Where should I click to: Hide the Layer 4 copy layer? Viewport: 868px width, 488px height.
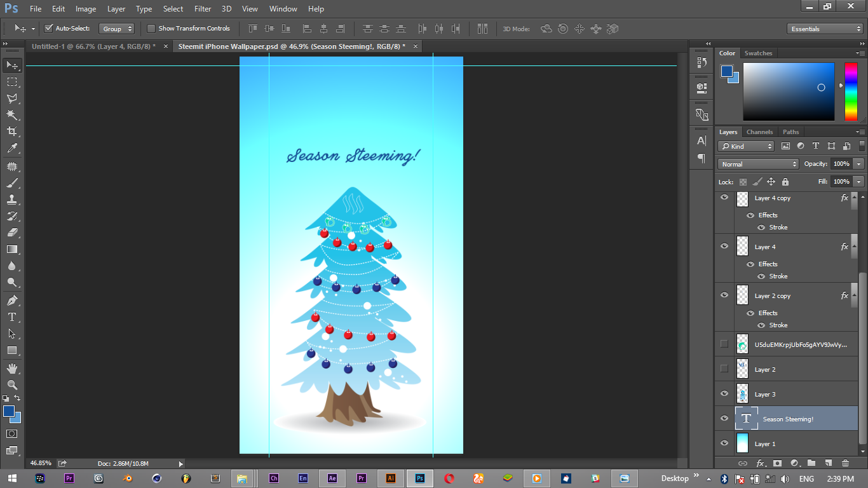[724, 198]
